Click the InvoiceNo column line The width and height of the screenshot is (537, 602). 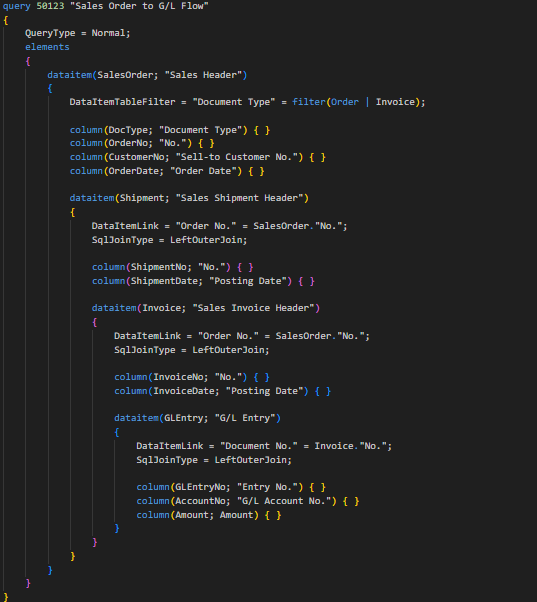[192, 377]
